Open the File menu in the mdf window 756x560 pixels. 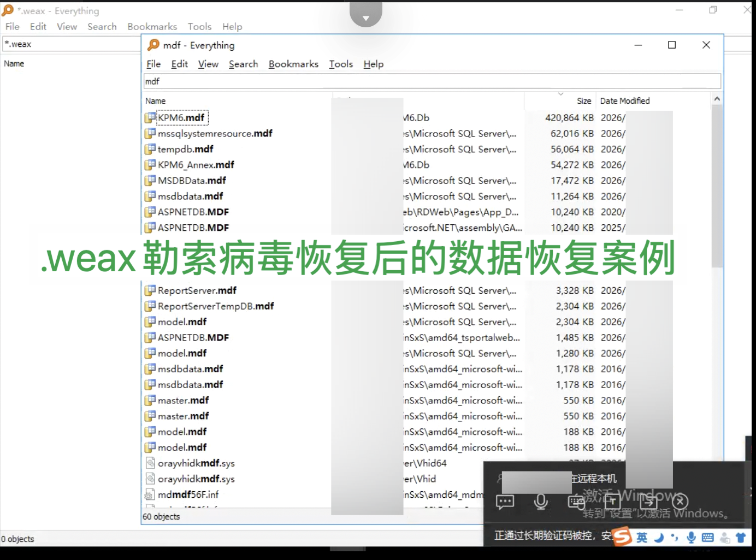coord(153,64)
